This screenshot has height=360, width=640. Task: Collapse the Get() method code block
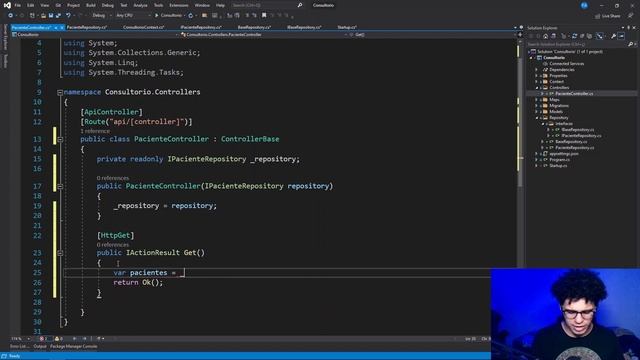60,253
